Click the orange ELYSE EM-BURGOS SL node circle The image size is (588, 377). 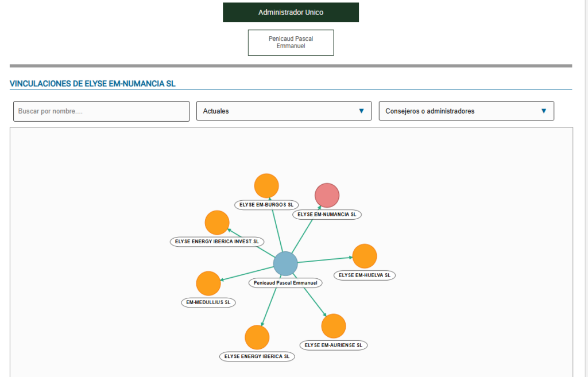[266, 186]
